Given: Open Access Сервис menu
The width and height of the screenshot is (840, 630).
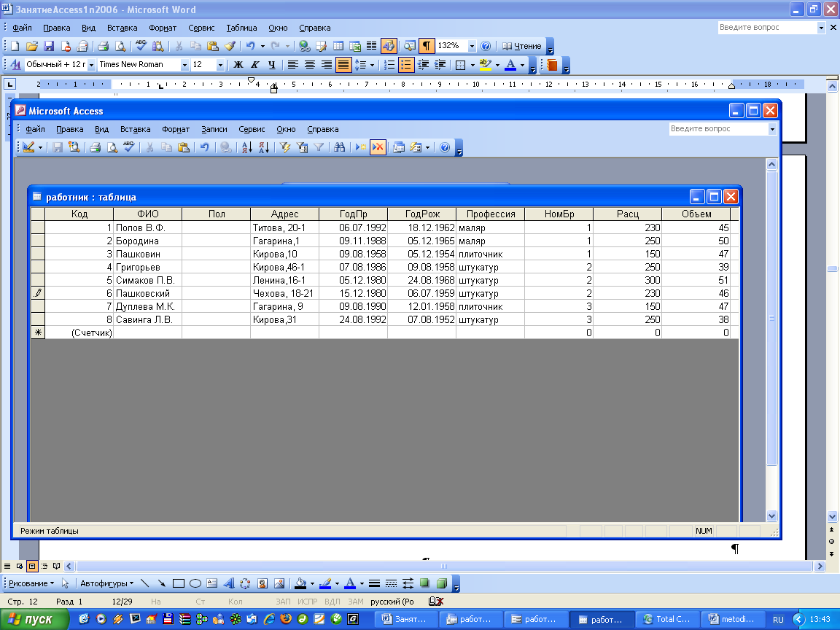Looking at the screenshot, I should (x=252, y=129).
